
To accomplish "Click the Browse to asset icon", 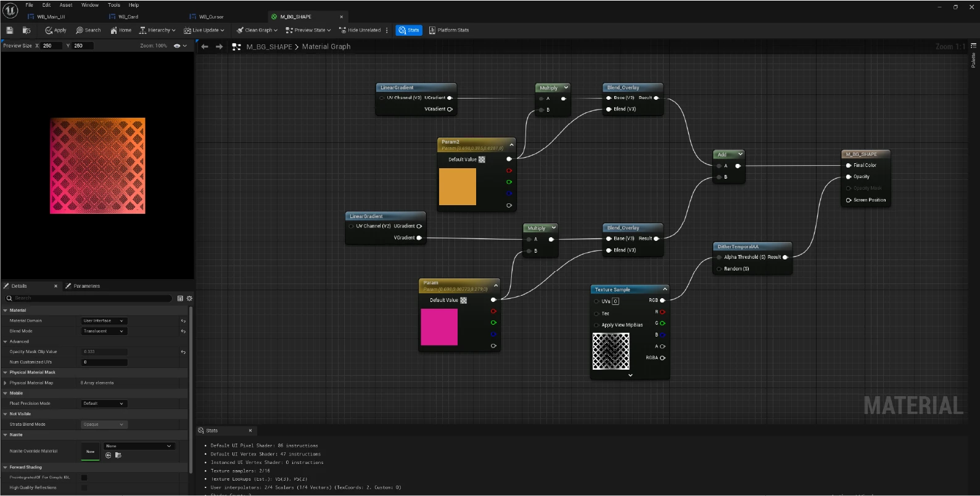I will click(27, 30).
